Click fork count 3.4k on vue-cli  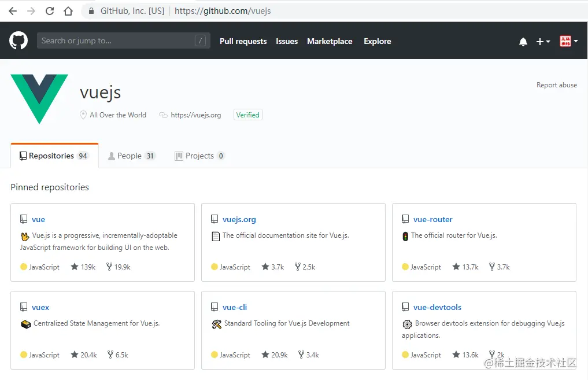309,355
